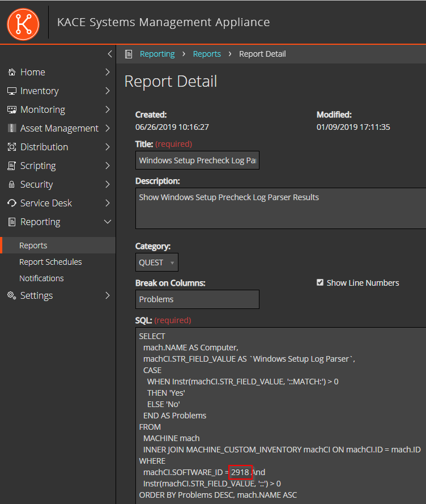Click the ORDER BY Problems DESC line
This screenshot has width=426, height=504.
218,495
